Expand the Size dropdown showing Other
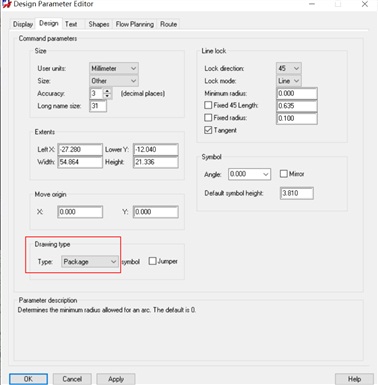378x385 pixels. coord(114,81)
